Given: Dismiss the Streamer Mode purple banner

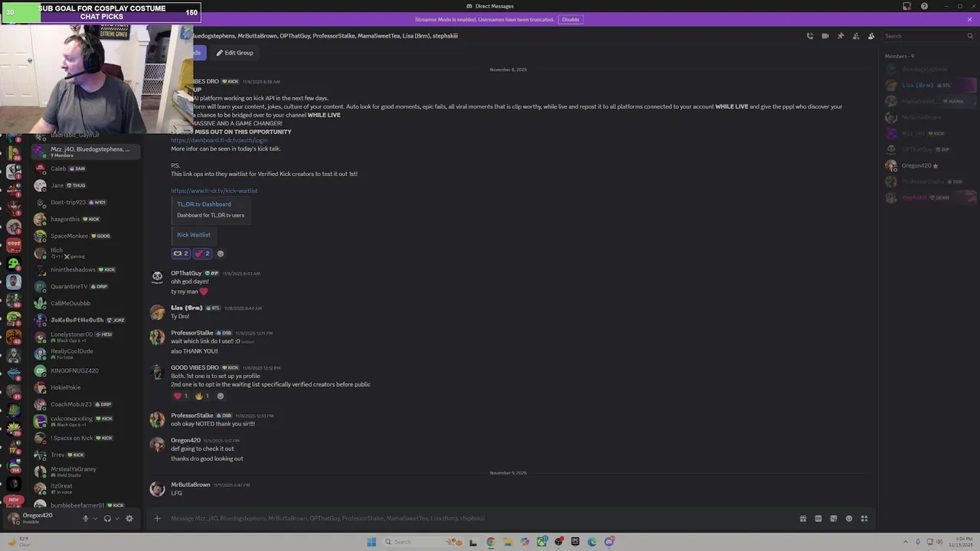Looking at the screenshot, I should pos(970,19).
